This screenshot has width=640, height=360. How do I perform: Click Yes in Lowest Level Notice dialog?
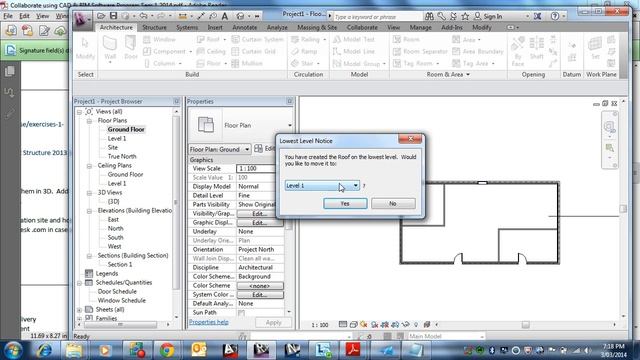tap(345, 203)
